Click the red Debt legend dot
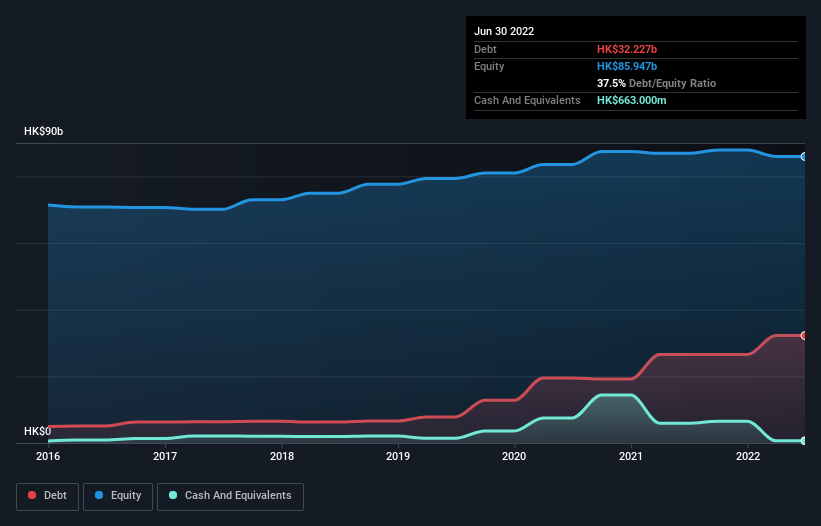The width and height of the screenshot is (821, 526). pos(32,495)
